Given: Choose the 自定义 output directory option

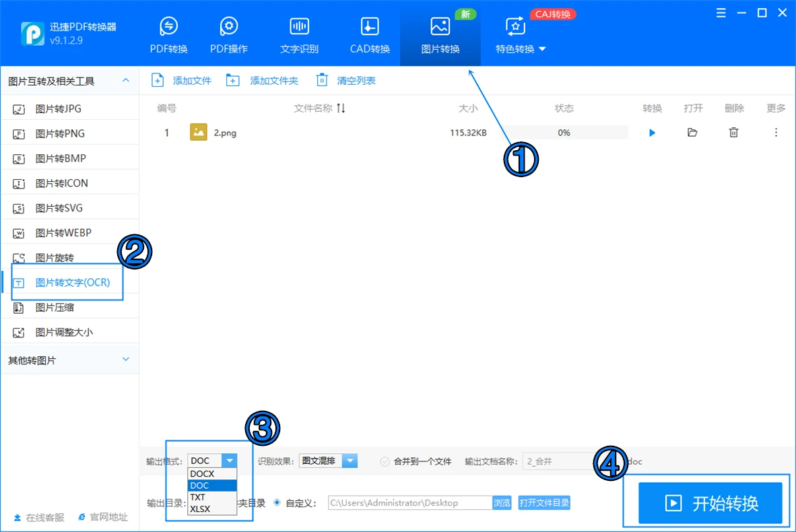Looking at the screenshot, I should click(276, 502).
